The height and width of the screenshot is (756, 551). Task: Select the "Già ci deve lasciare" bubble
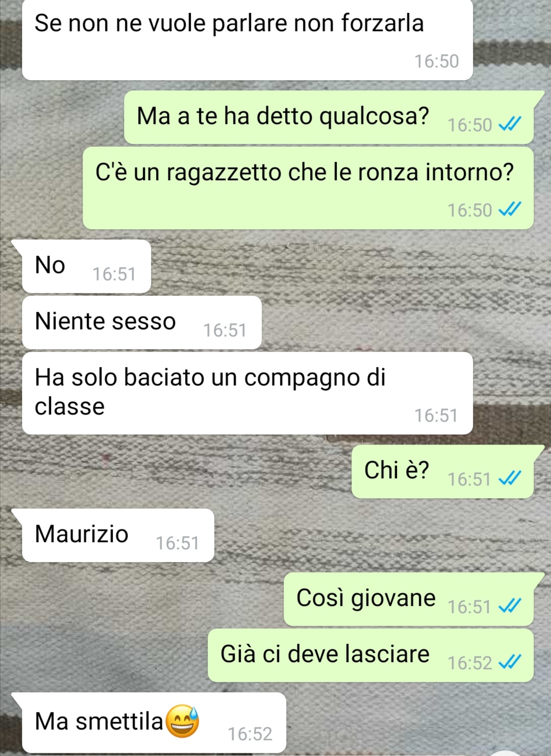(370, 655)
